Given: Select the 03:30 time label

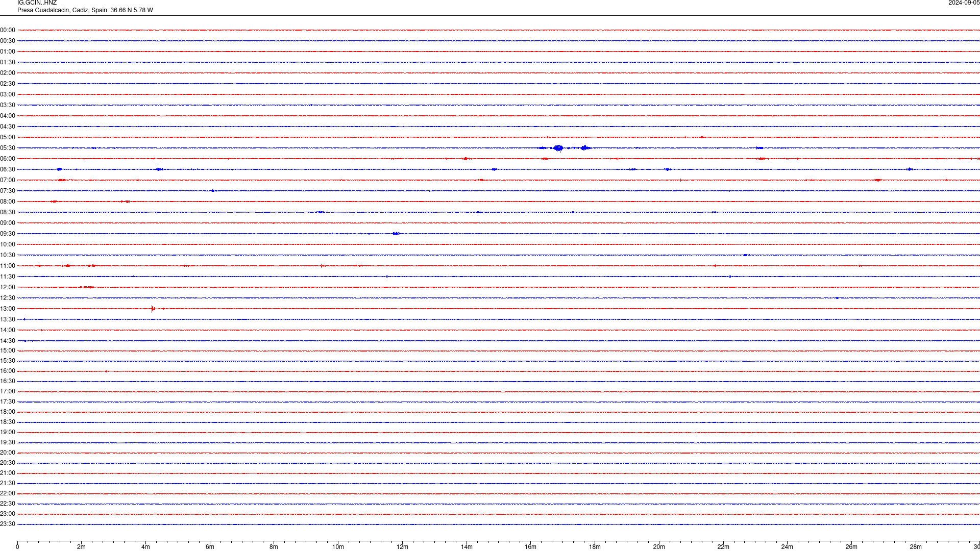Looking at the screenshot, I should (8, 105).
